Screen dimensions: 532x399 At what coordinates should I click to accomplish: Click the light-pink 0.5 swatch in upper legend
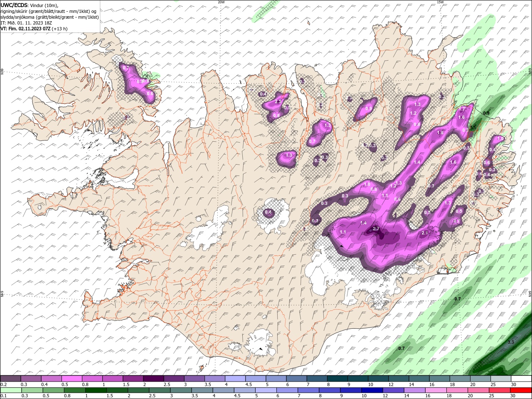point(71,379)
